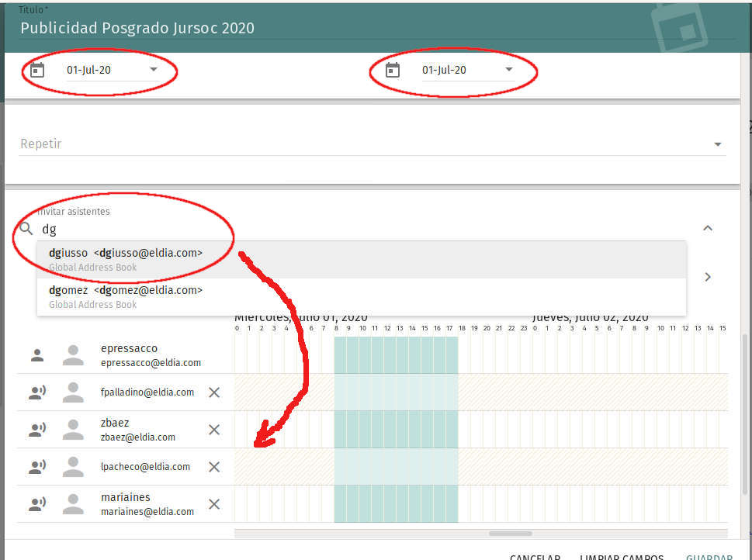752x560 pixels.
Task: Click the participant role icon beside fpalladino
Action: (x=36, y=392)
